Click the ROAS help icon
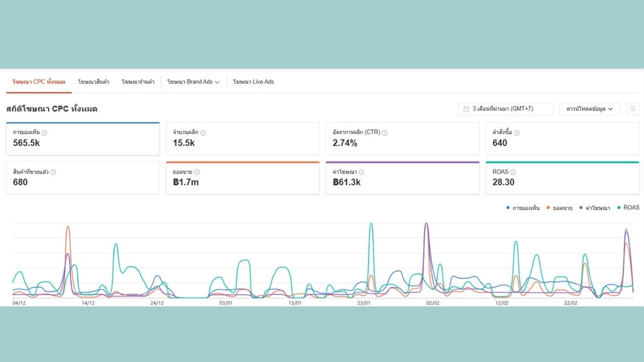Image resolution: width=644 pixels, height=362 pixels. pyautogui.click(x=513, y=172)
